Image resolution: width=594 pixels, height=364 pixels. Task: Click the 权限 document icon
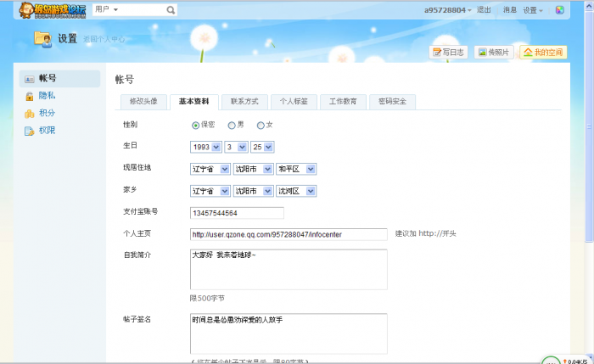tap(29, 131)
